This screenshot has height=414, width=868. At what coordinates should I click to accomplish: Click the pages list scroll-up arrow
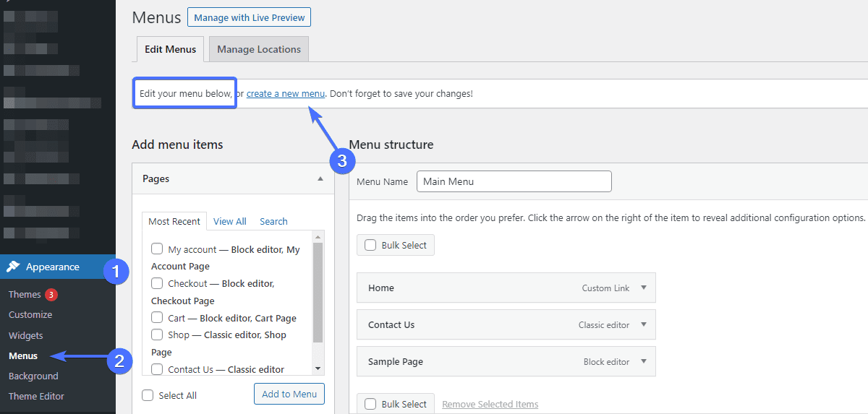tap(318, 236)
